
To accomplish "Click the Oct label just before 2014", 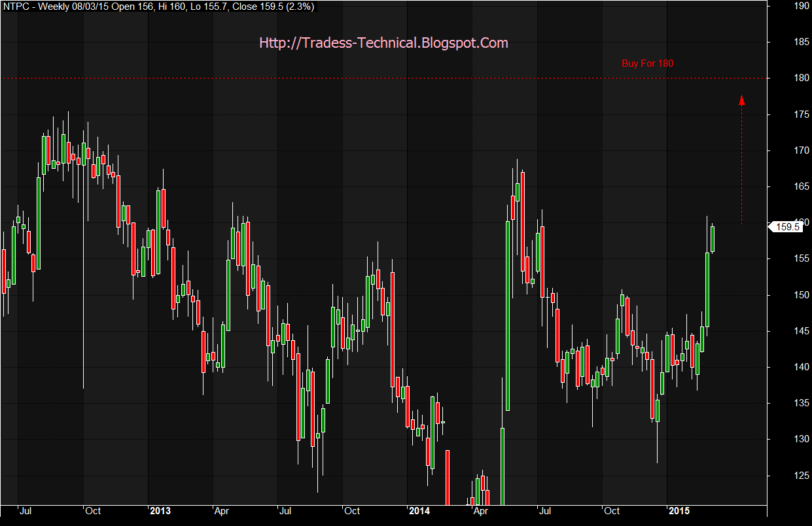I will [352, 510].
